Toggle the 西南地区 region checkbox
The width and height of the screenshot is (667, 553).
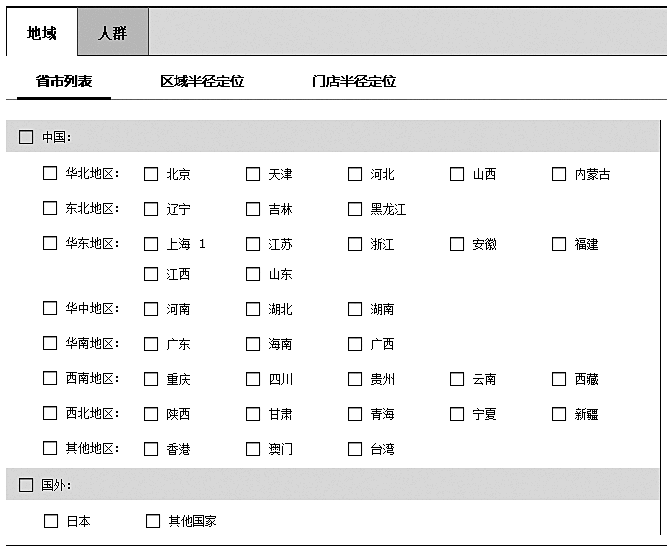click(50, 378)
